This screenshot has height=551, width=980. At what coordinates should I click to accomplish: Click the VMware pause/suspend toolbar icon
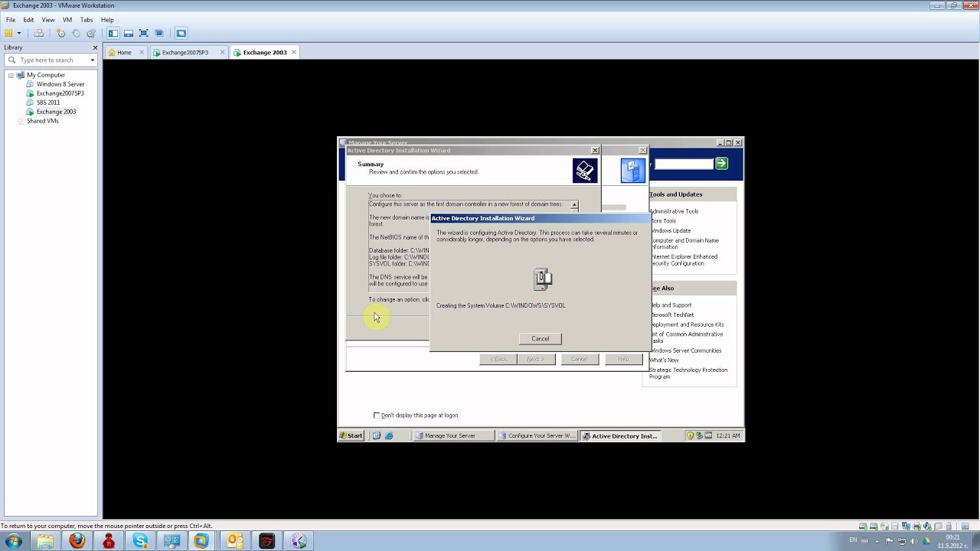8,33
